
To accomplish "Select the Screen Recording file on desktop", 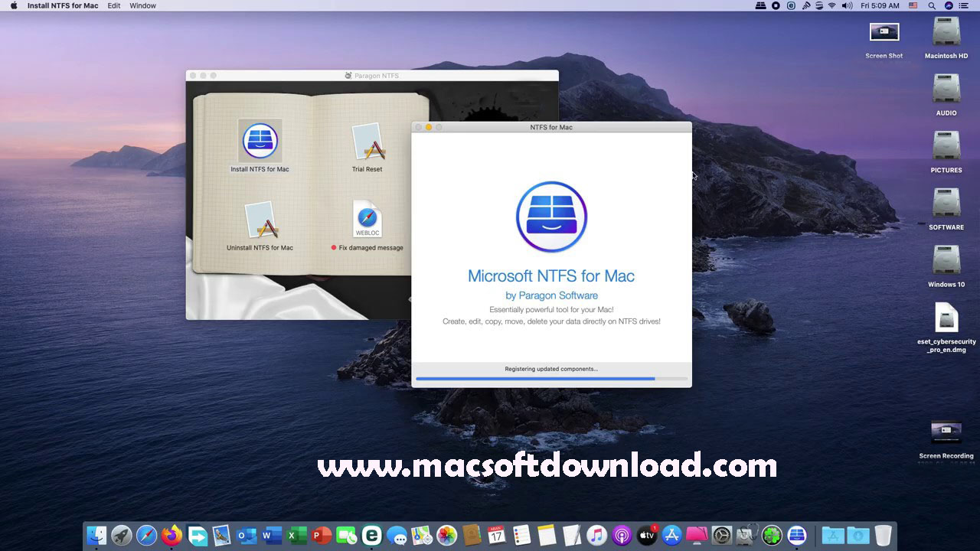I will pyautogui.click(x=946, y=433).
